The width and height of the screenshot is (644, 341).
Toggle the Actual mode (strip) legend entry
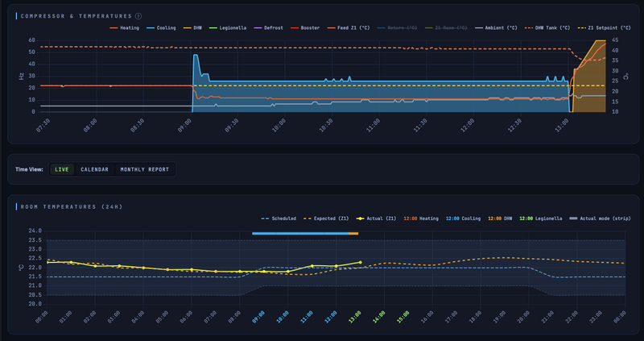click(600, 218)
